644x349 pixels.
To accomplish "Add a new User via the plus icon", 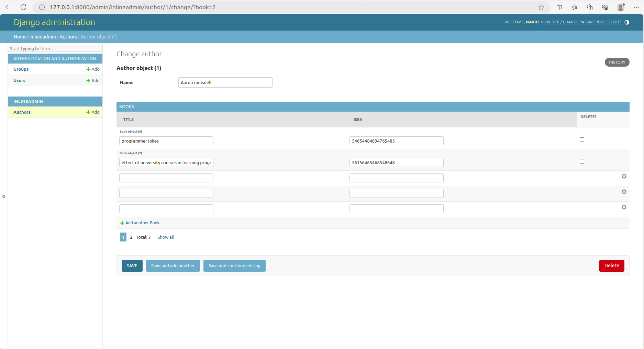I will (x=93, y=80).
